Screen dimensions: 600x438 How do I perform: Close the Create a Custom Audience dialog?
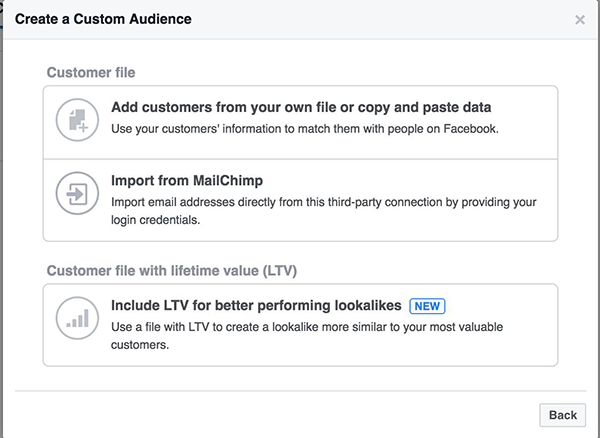[x=580, y=20]
